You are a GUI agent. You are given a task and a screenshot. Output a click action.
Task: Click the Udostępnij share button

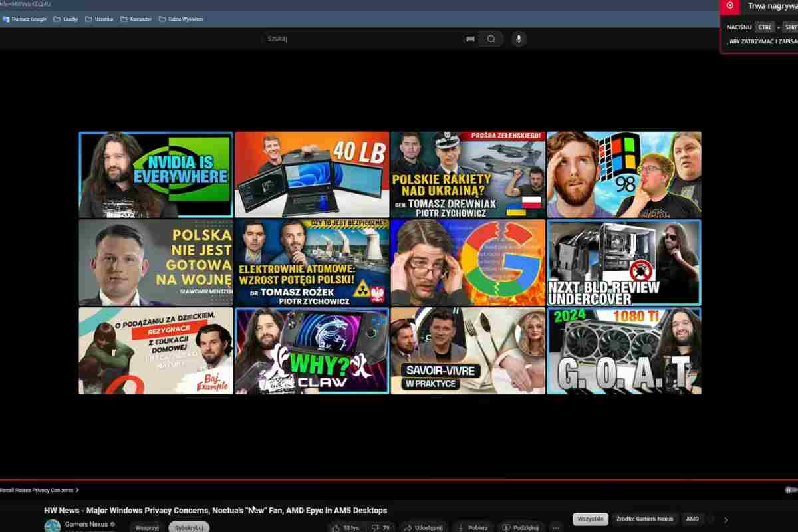[423, 527]
